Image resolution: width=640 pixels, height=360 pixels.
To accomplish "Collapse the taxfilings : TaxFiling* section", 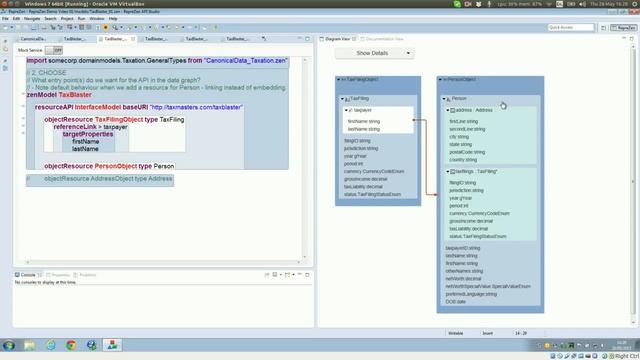I will (x=448, y=172).
